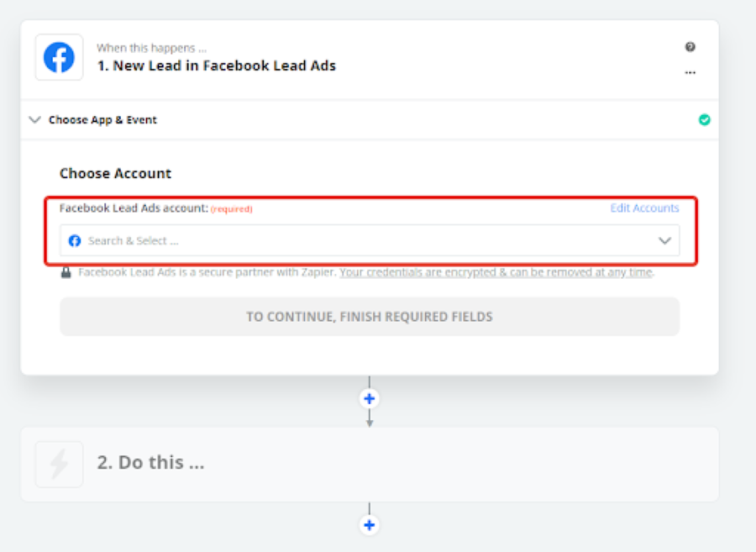Click To Continue, Finish Required Fields button
Viewport: 756px width, 552px height.
pyautogui.click(x=370, y=317)
